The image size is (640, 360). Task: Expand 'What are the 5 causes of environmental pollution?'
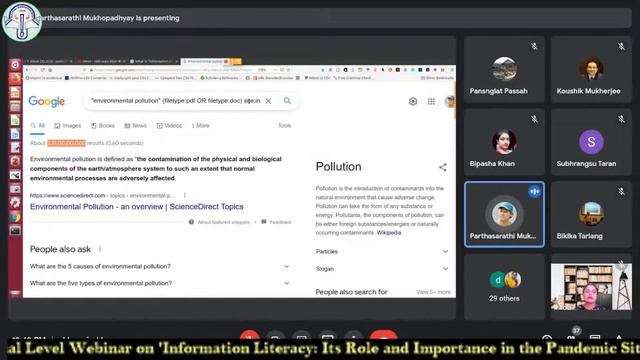click(x=160, y=267)
